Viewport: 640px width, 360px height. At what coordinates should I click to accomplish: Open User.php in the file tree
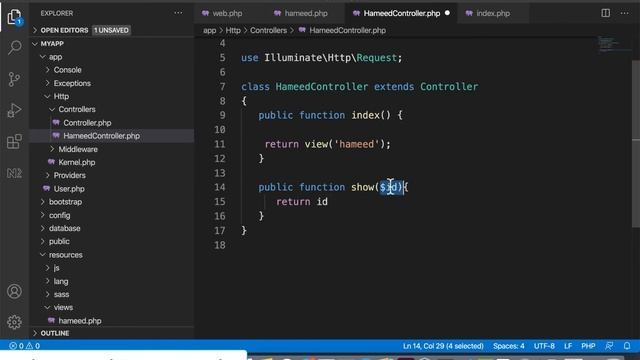69,189
